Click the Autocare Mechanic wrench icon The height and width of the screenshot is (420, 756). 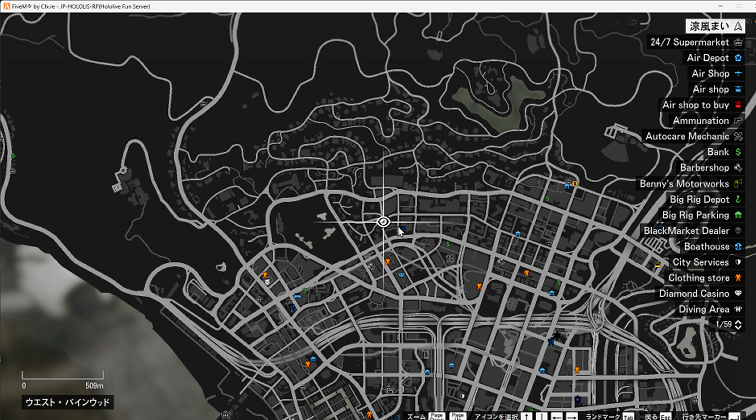[738, 136]
